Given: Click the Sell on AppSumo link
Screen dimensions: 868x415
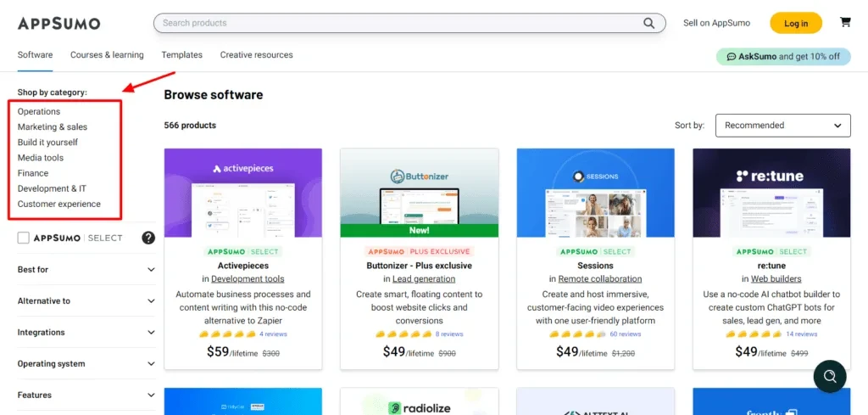Looking at the screenshot, I should (717, 23).
